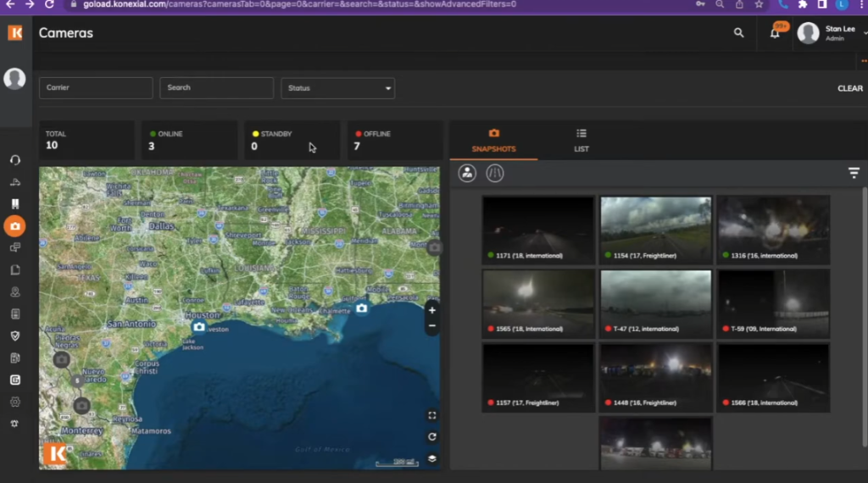This screenshot has width=868, height=483.
Task: Click the map fullscreen icon
Action: [x=431, y=415]
